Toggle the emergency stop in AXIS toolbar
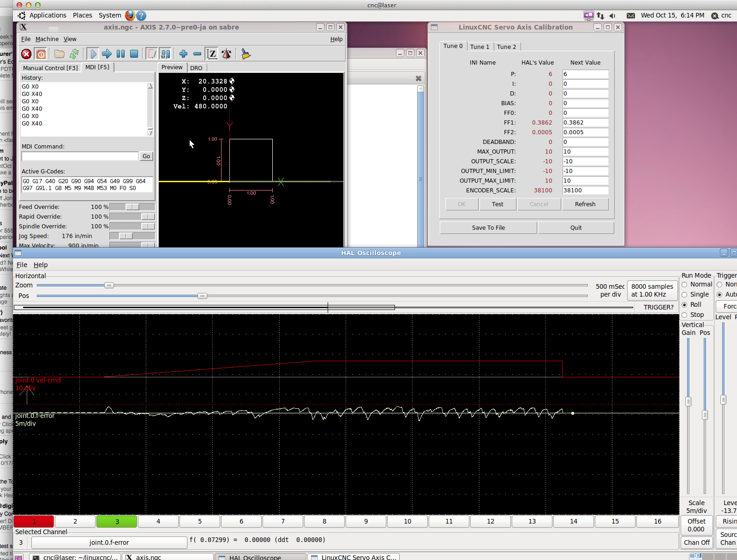This screenshot has height=560, width=737. click(26, 54)
